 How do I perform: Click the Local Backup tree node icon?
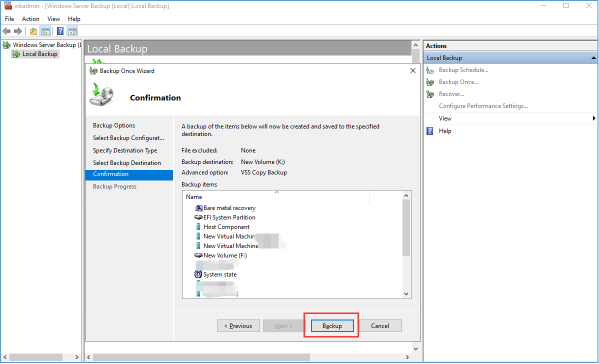tap(15, 54)
